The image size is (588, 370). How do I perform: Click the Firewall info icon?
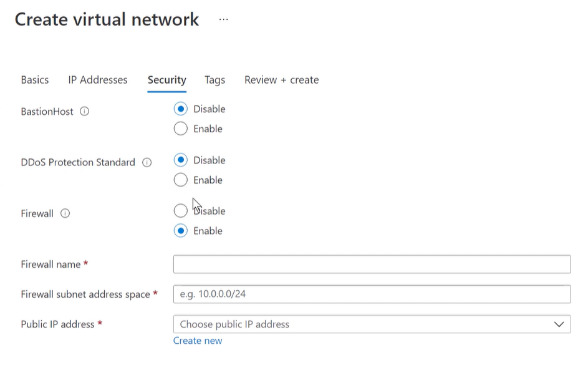pos(65,213)
